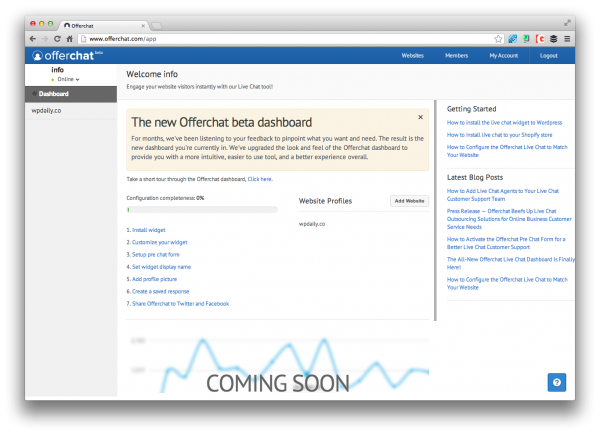The image size is (600, 435).
Task: Click the blue globe extension icon
Action: (x=512, y=39)
